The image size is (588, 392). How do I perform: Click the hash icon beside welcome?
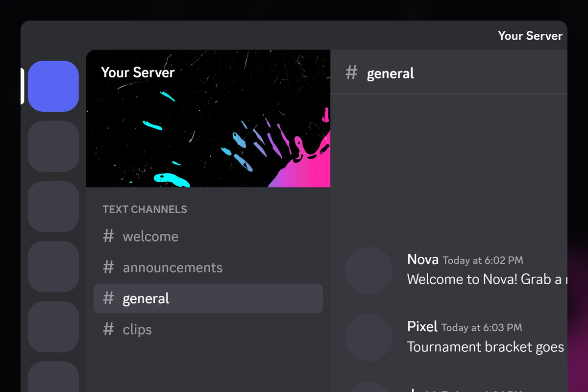[x=108, y=236]
